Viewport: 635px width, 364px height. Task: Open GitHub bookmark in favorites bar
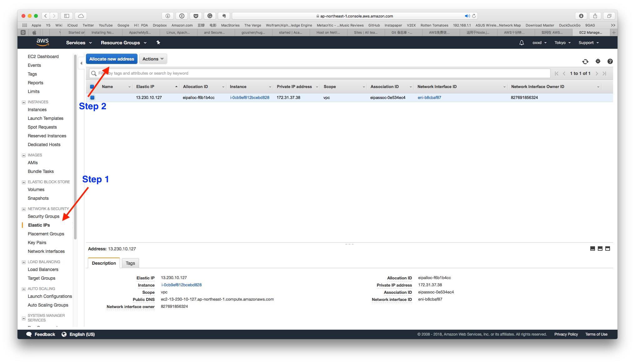tap(374, 25)
